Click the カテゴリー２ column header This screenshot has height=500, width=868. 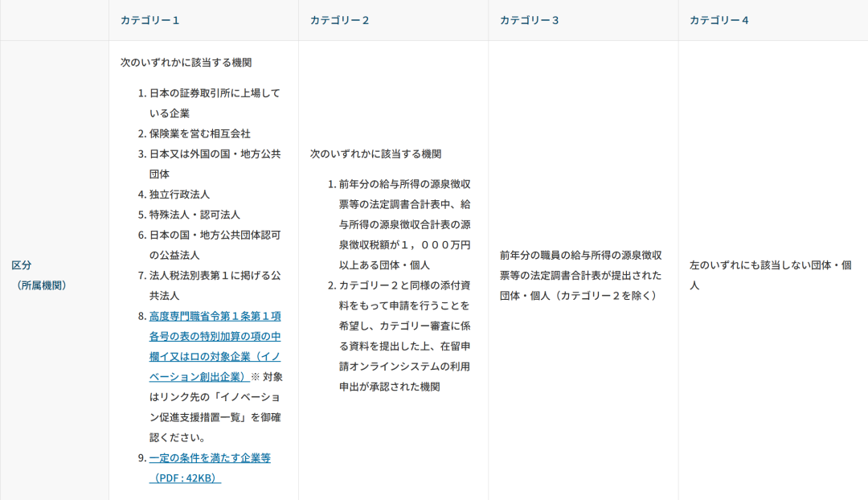(339, 20)
